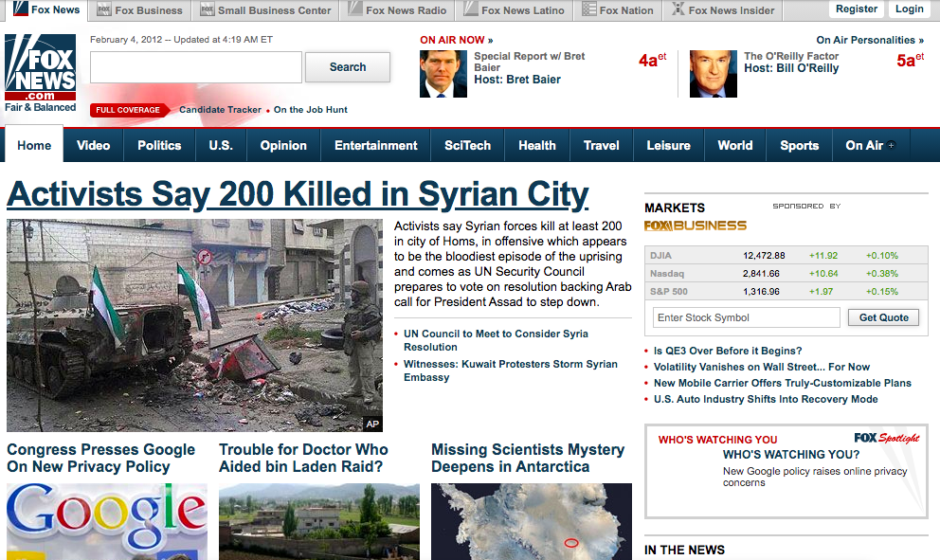Click the Register link
The height and width of the screenshot is (560, 940).
(x=856, y=9)
